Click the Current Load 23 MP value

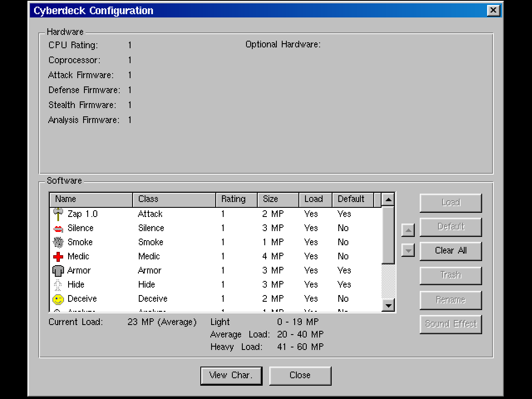(x=162, y=322)
